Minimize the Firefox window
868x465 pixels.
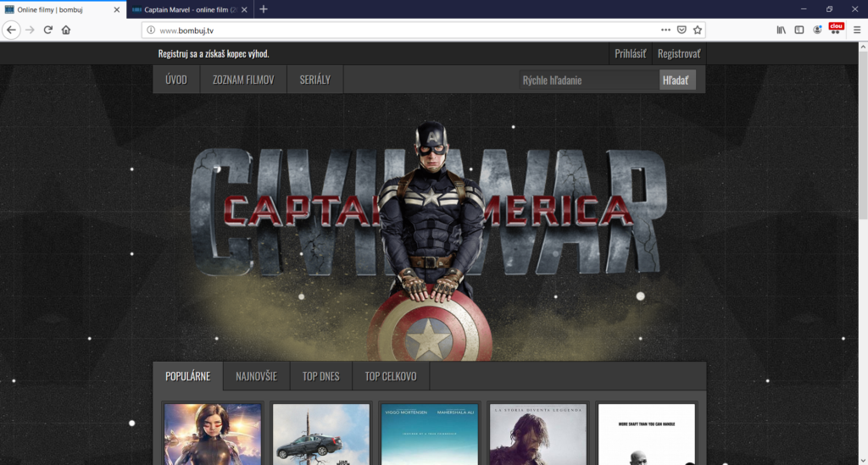tap(804, 9)
